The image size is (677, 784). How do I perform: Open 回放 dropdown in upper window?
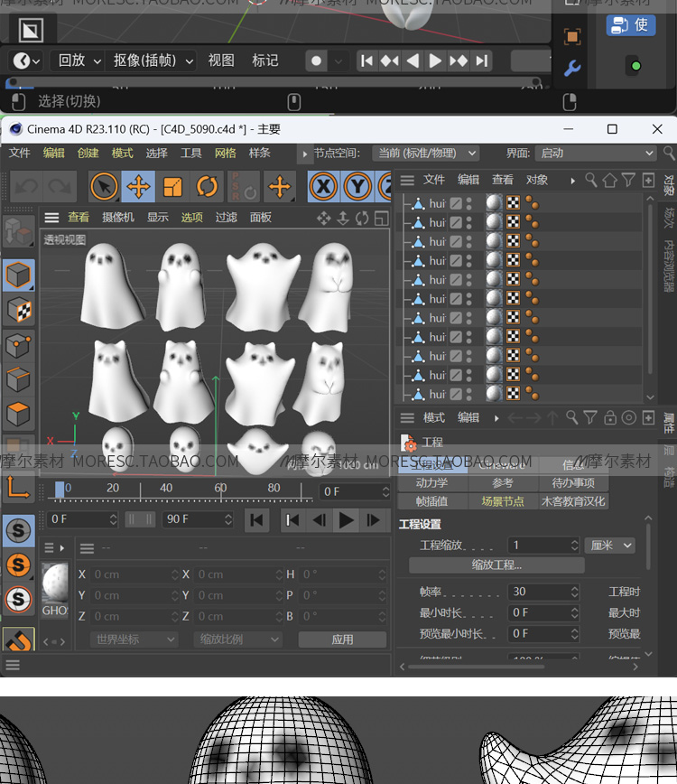(79, 61)
